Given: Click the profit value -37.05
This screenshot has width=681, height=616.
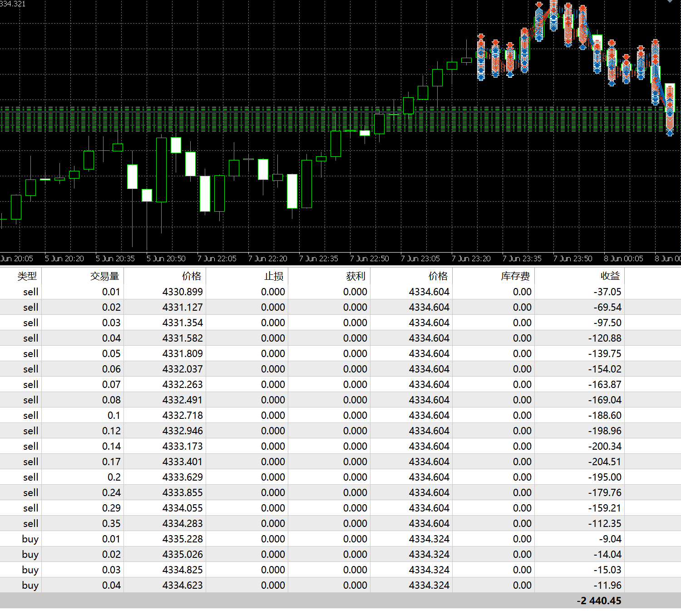Looking at the screenshot, I should coord(607,292).
